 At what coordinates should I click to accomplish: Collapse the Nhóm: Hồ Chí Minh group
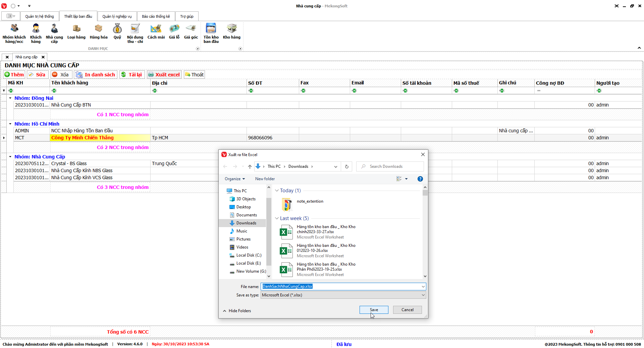(10, 124)
